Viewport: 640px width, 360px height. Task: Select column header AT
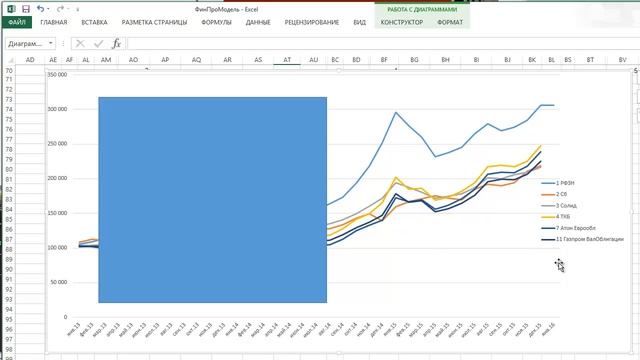[x=287, y=60]
